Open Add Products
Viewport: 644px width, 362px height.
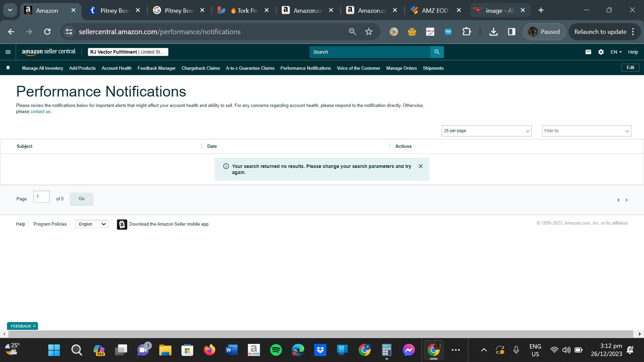[x=83, y=68]
